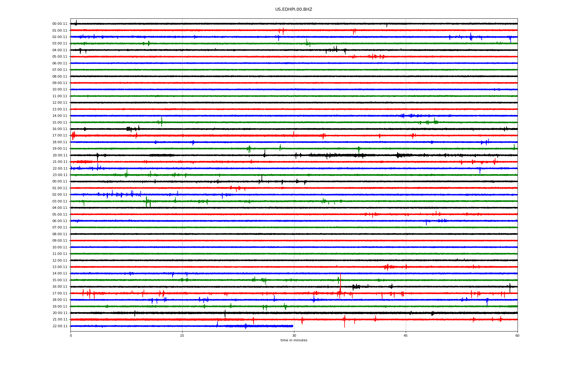
Task: Select the x-axis tick label 15
Action: pos(182,335)
